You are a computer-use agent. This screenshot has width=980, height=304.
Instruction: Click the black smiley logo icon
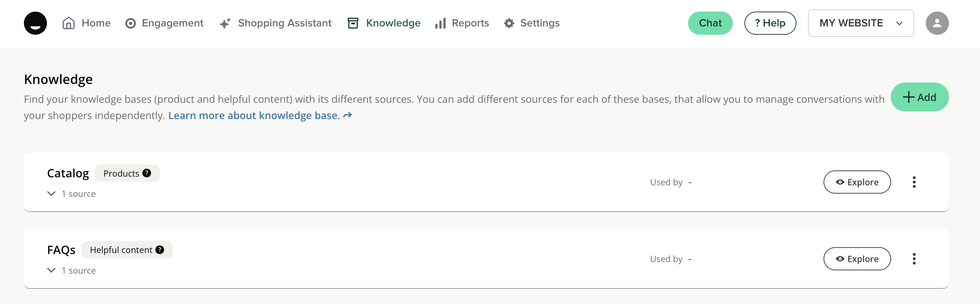click(x=35, y=23)
